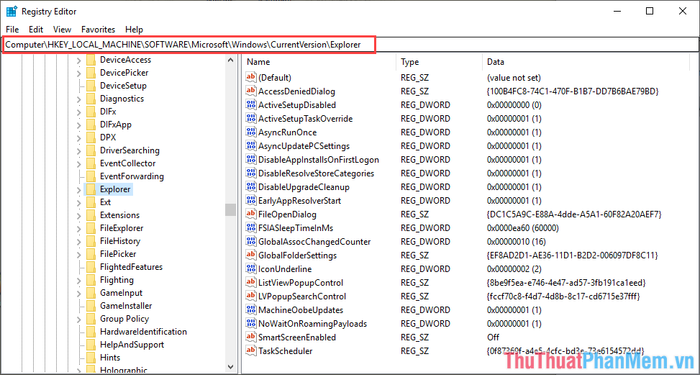Screen dimensions: 700x375
Task: Expand the DriverSearching key
Action: (79, 151)
